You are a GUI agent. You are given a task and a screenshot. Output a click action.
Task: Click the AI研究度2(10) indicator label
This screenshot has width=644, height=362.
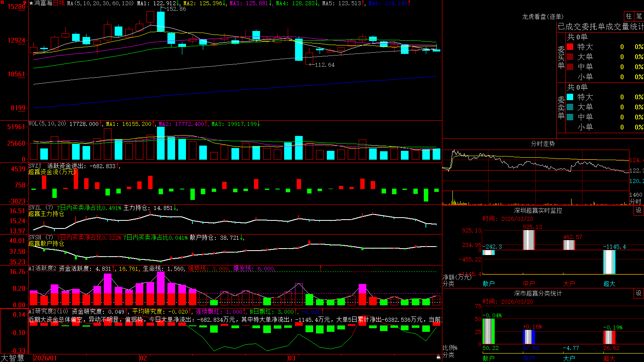point(48,311)
